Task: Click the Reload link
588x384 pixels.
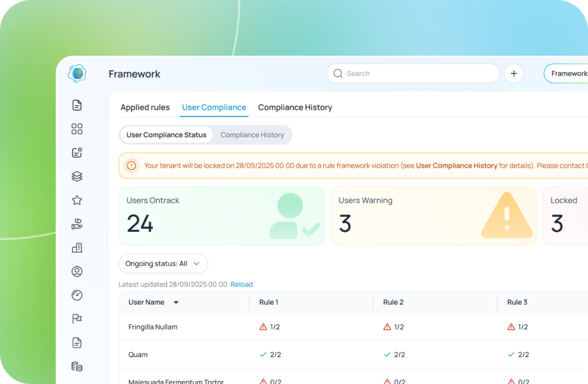Action: 241,285
